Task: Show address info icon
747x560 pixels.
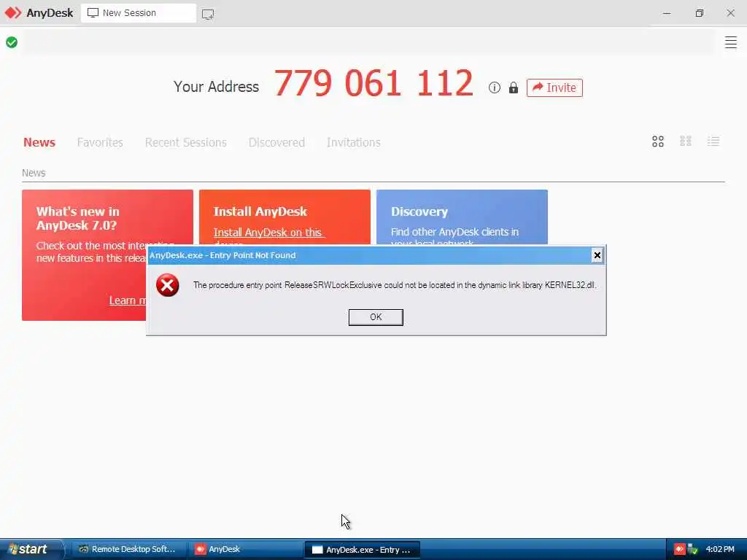Action: 495,87
